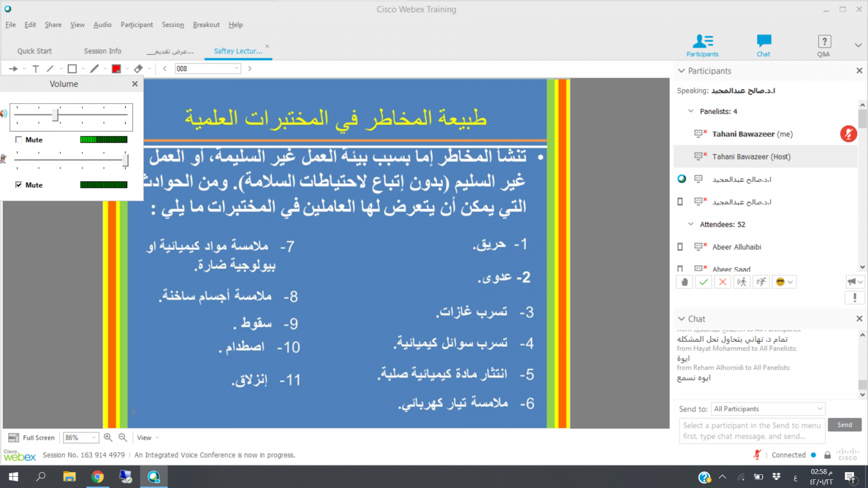The width and height of the screenshot is (868, 488).
Task: Open the Participants panel icon
Action: 703,46
